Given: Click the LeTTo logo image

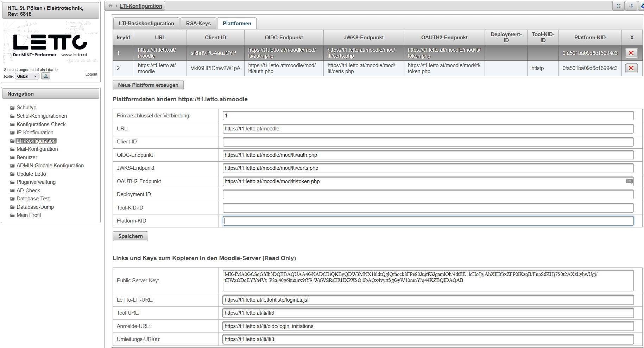Looking at the screenshot, I should 50,43.
